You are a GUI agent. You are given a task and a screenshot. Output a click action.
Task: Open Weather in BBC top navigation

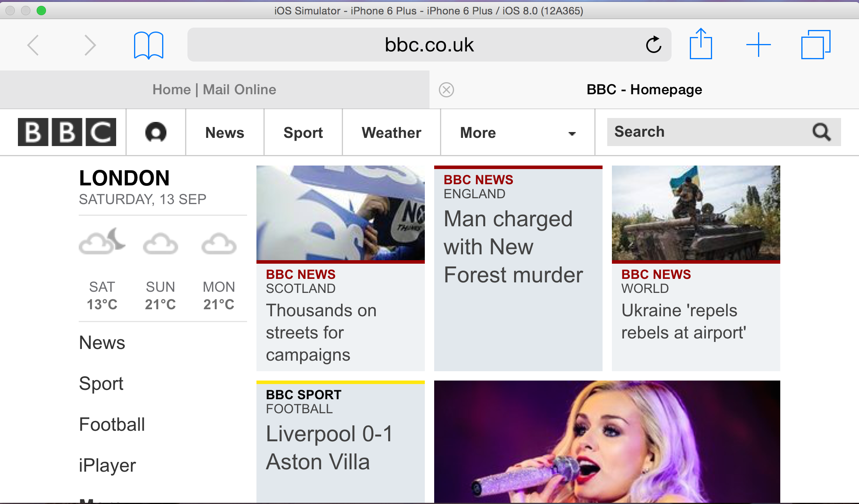tap(391, 132)
